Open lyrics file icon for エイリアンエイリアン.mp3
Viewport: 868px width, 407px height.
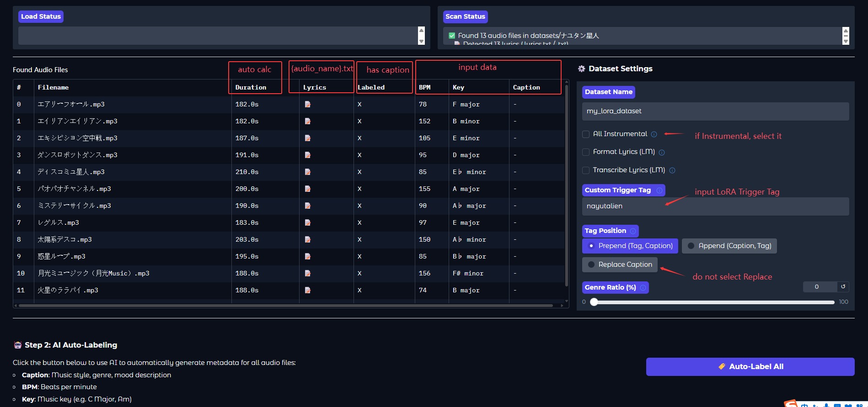308,122
